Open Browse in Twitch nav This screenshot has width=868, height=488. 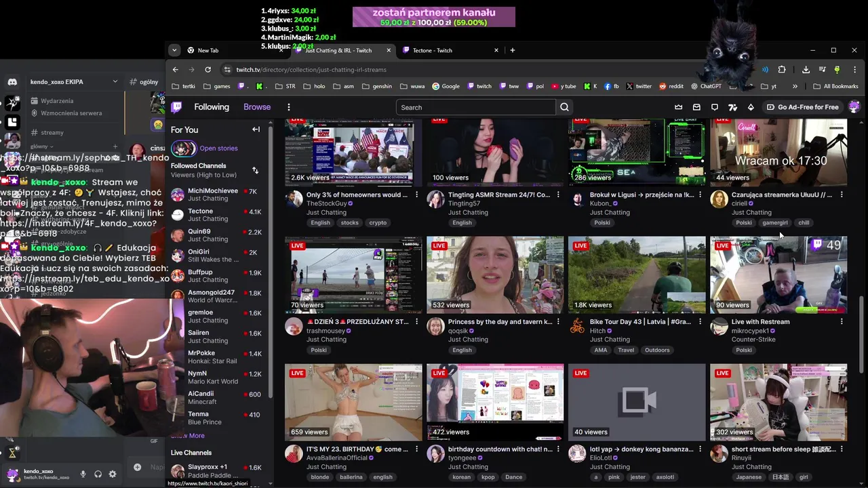click(257, 107)
